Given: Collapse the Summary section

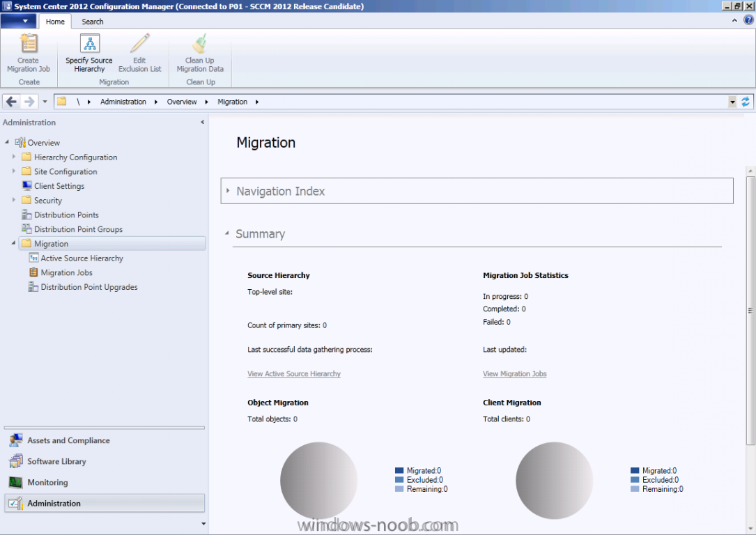Looking at the screenshot, I should click(x=227, y=233).
